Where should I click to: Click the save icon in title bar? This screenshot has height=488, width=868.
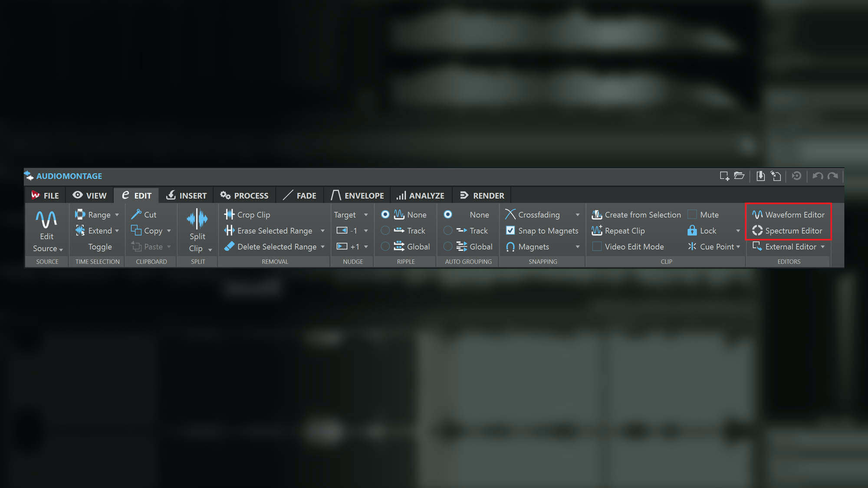click(760, 176)
